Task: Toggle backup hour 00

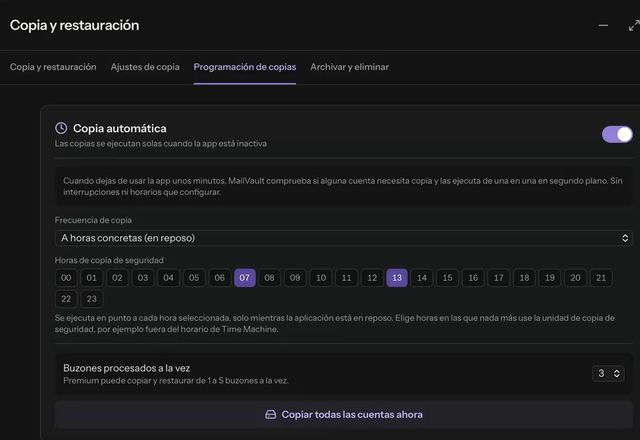Action: (x=66, y=278)
